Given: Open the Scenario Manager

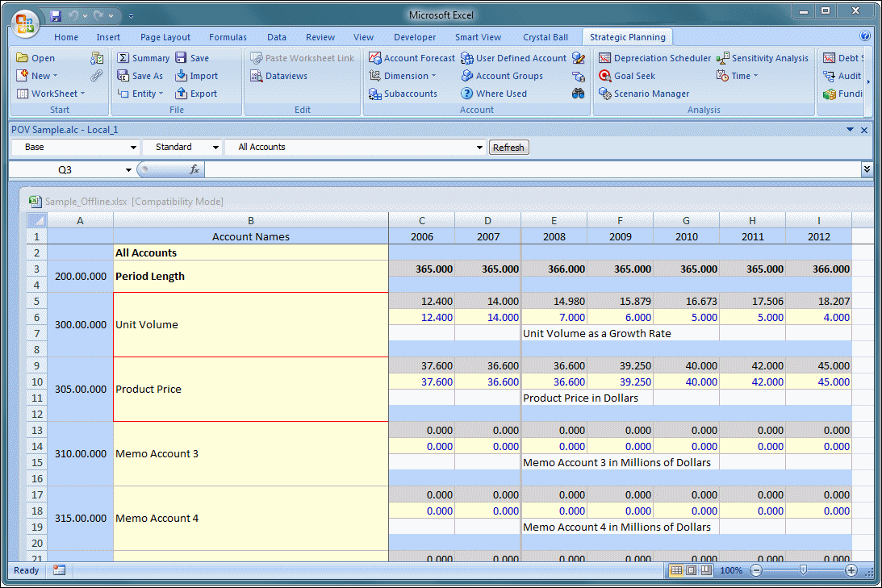Looking at the screenshot, I should point(604,94).
